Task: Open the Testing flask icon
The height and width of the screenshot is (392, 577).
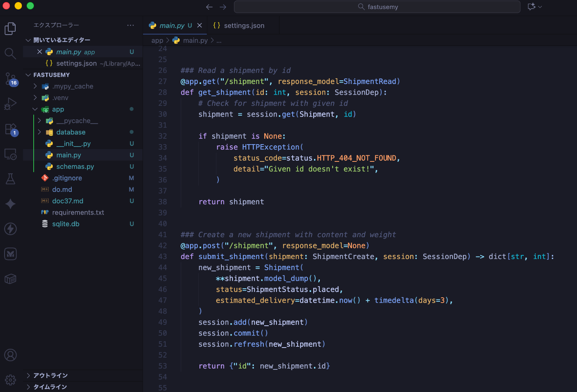Action: coord(10,179)
